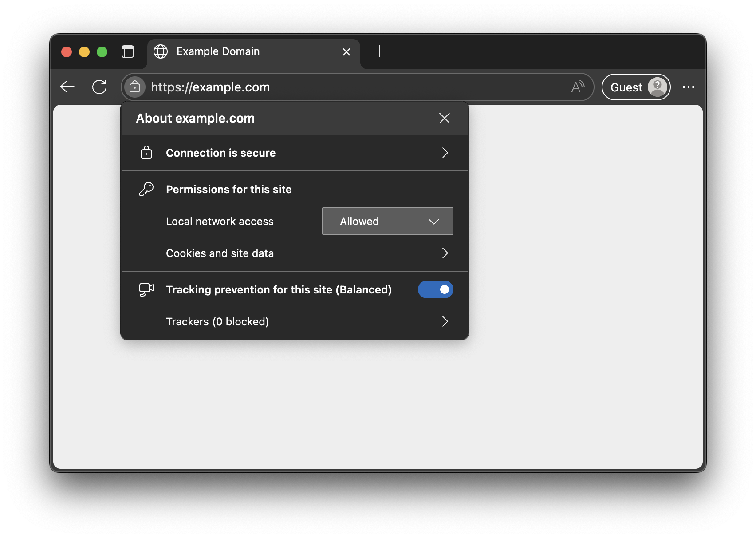Open the Local network access dropdown
This screenshot has height=538, width=756.
387,221
